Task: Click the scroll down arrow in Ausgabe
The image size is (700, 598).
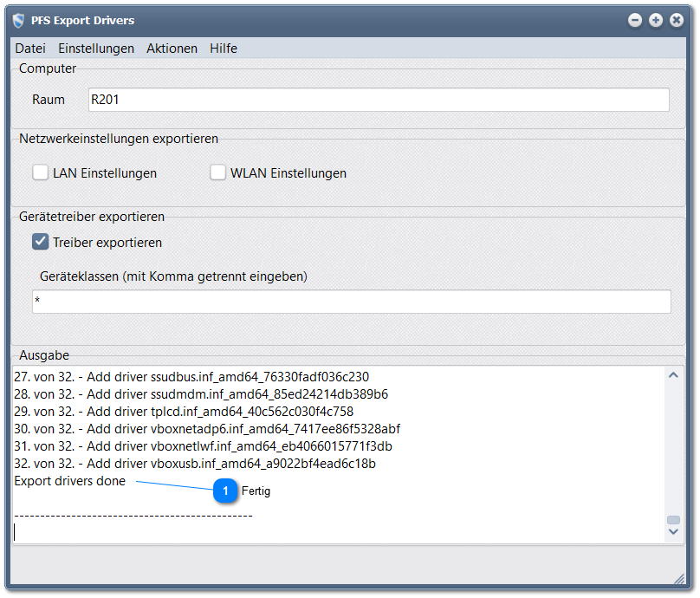Action: click(673, 532)
